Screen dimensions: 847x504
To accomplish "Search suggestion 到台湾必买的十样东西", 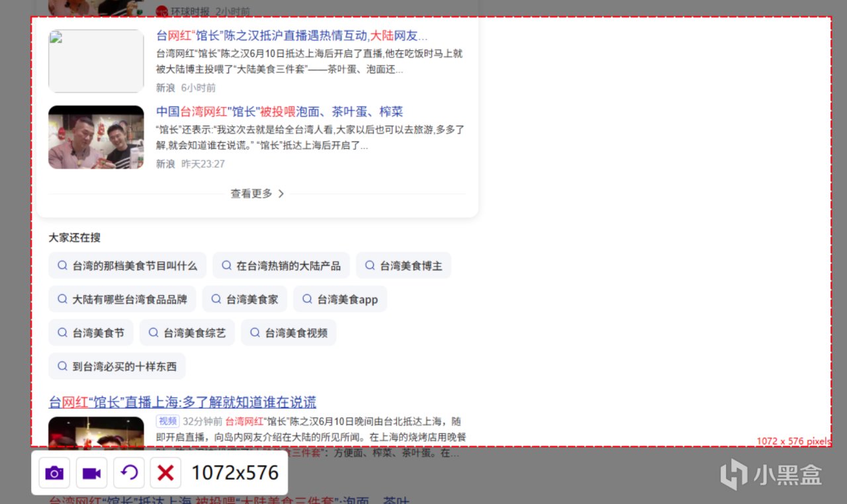I will click(x=117, y=366).
